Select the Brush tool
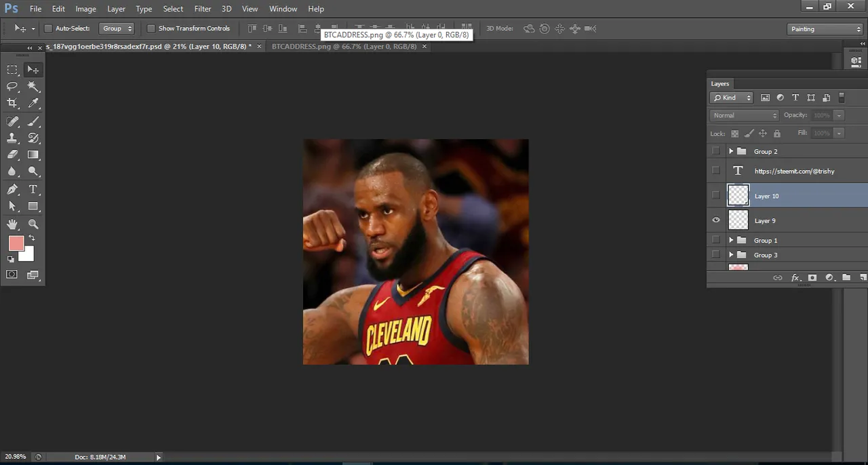 pyautogui.click(x=33, y=121)
